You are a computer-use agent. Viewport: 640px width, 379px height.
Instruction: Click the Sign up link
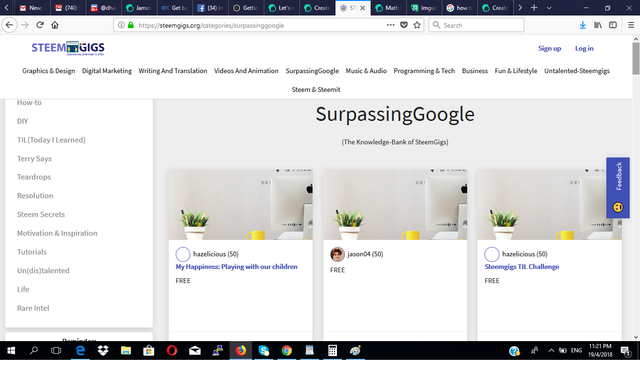tap(549, 48)
